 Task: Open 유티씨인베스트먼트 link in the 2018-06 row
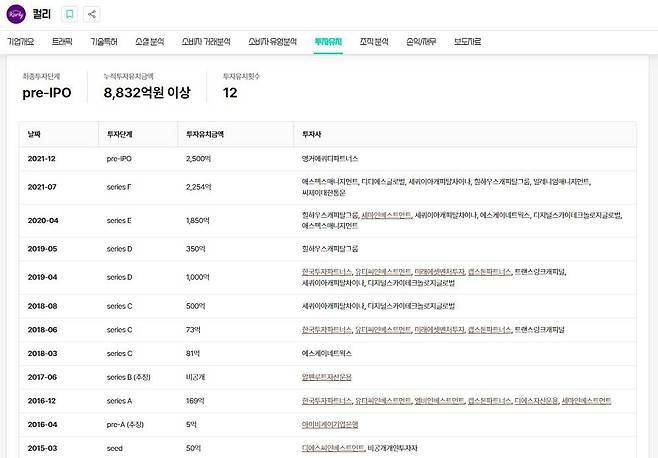click(383, 330)
